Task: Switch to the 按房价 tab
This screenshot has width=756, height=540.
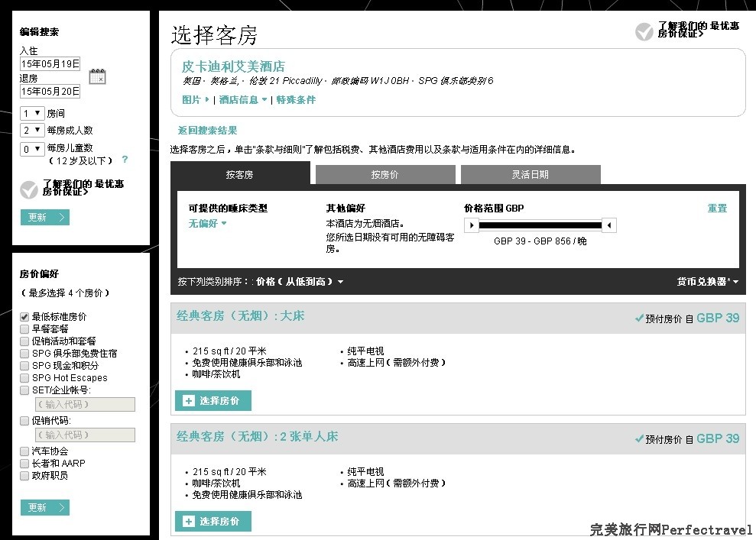Action: point(384,175)
